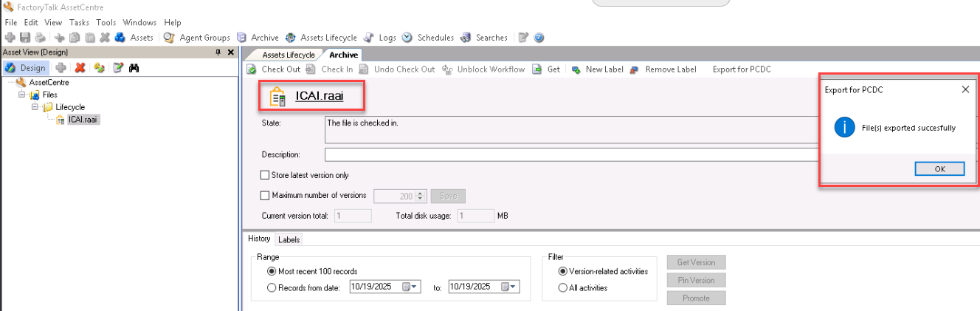This screenshot has height=311, width=980.
Task: Click the red X delete icon in Asset View
Action: 80,67
